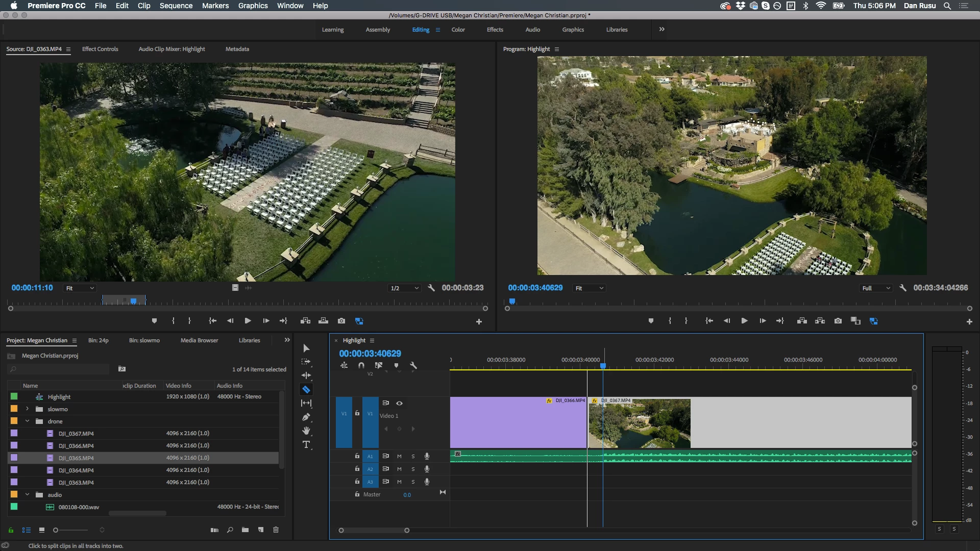Click the project panel icon size slider

click(x=56, y=530)
